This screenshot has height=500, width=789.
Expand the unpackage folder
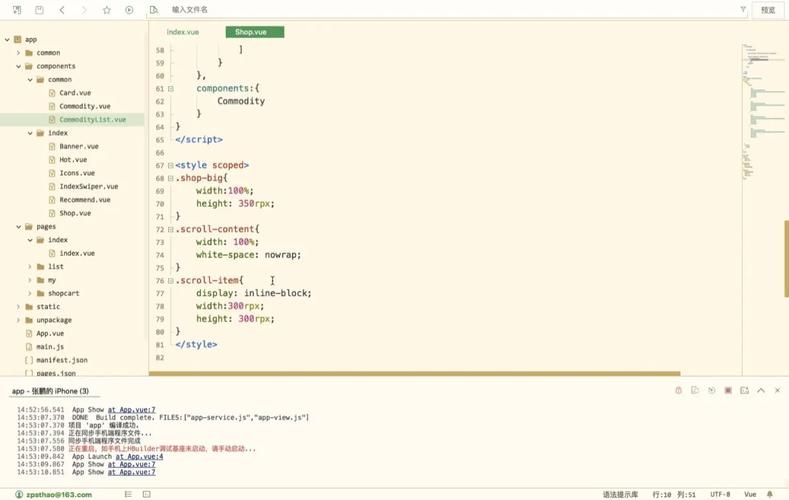tap(18, 320)
